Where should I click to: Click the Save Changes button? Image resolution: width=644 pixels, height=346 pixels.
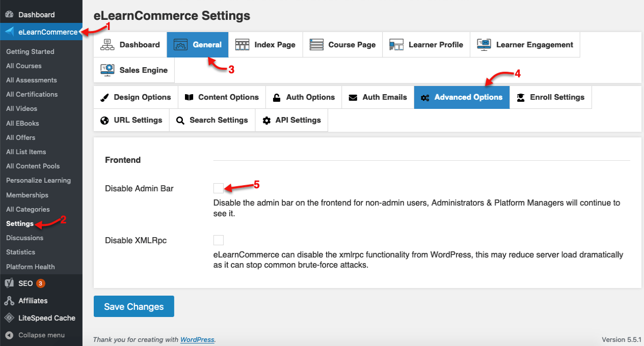(x=134, y=306)
